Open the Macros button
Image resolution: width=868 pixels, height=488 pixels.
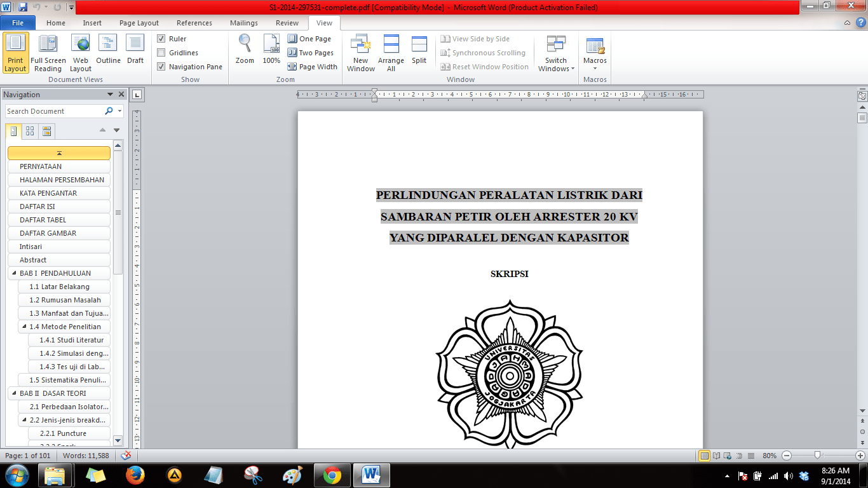tap(595, 53)
